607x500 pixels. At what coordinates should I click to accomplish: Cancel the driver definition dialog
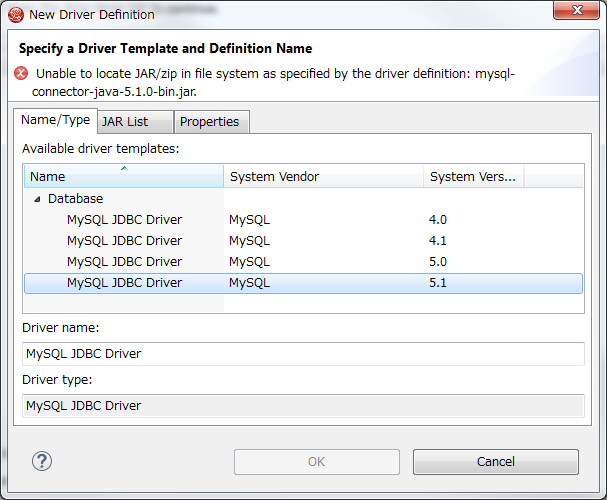coord(496,462)
